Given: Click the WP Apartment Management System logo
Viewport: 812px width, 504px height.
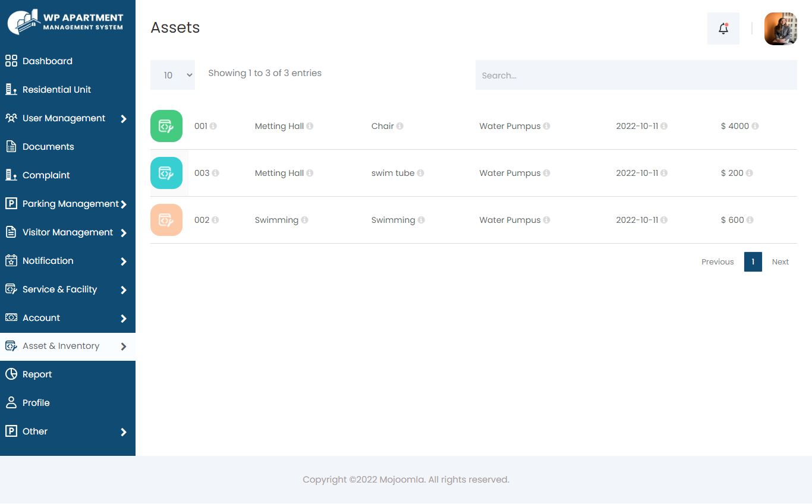Looking at the screenshot, I should pos(65,22).
